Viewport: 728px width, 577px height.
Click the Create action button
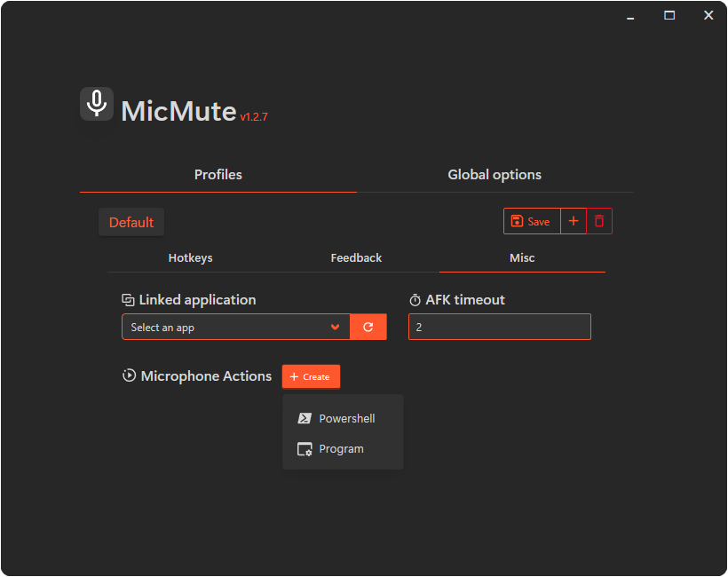tap(311, 376)
